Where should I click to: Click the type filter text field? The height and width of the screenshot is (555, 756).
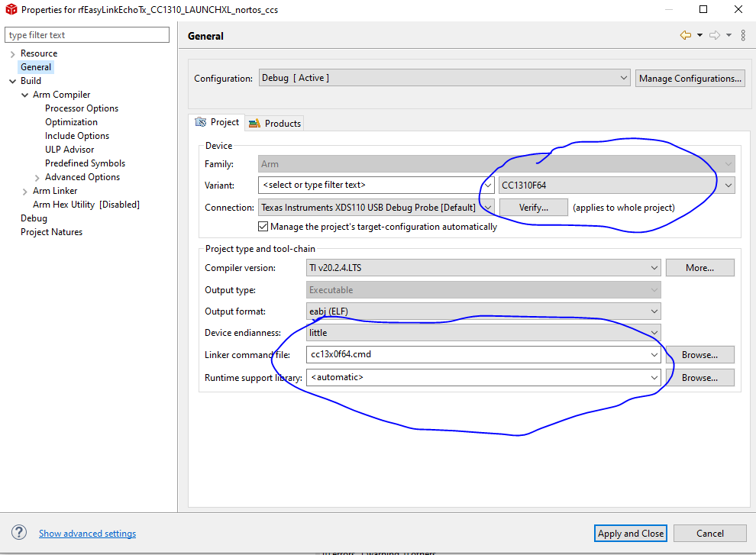[87, 34]
